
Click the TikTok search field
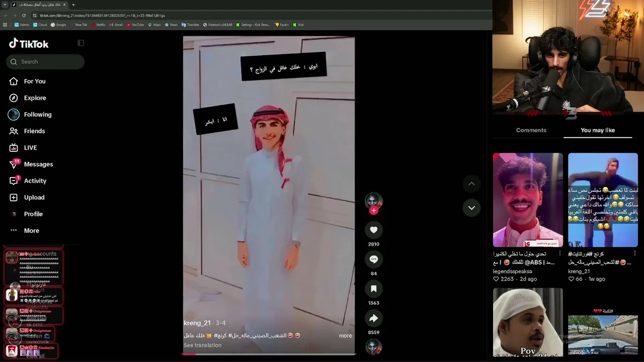pyautogui.click(x=45, y=62)
